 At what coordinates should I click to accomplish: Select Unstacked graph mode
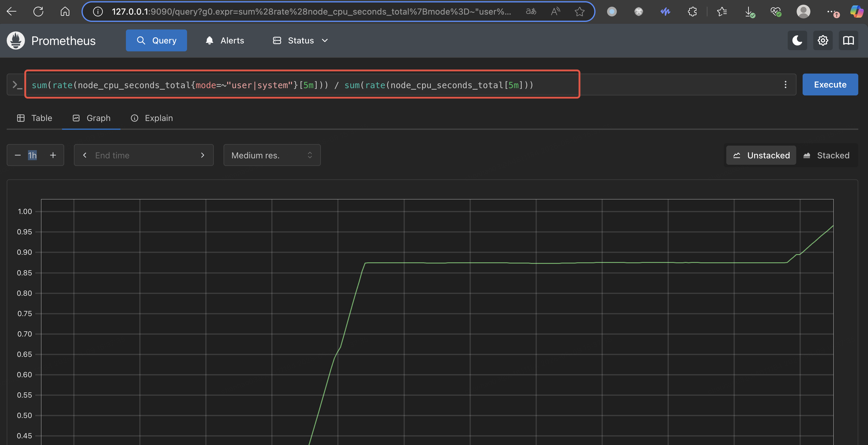pos(761,155)
